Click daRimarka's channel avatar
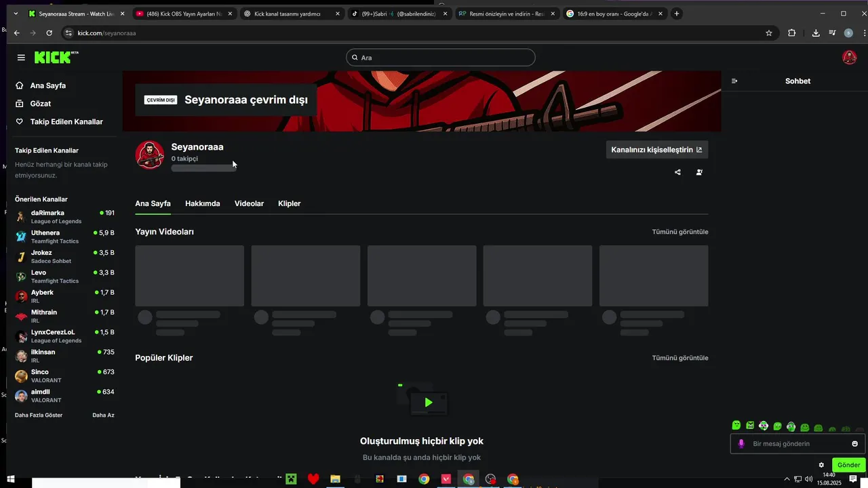Viewport: 868px width, 488px height. 21,217
